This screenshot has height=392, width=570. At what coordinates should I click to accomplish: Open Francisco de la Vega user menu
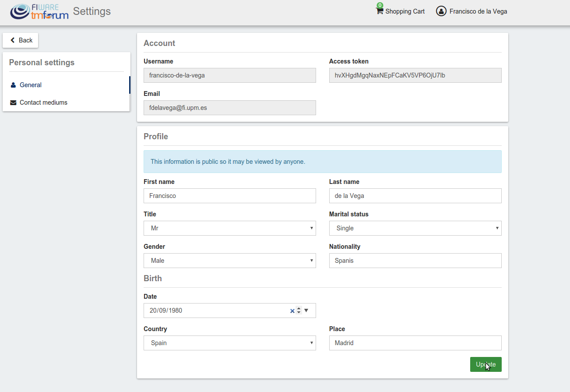coord(471,11)
